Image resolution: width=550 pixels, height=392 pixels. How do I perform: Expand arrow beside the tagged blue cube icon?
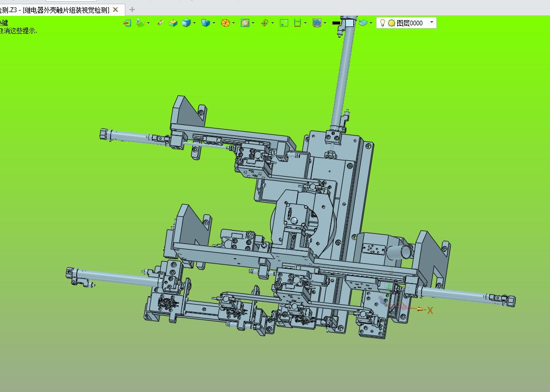pyautogui.click(x=214, y=23)
